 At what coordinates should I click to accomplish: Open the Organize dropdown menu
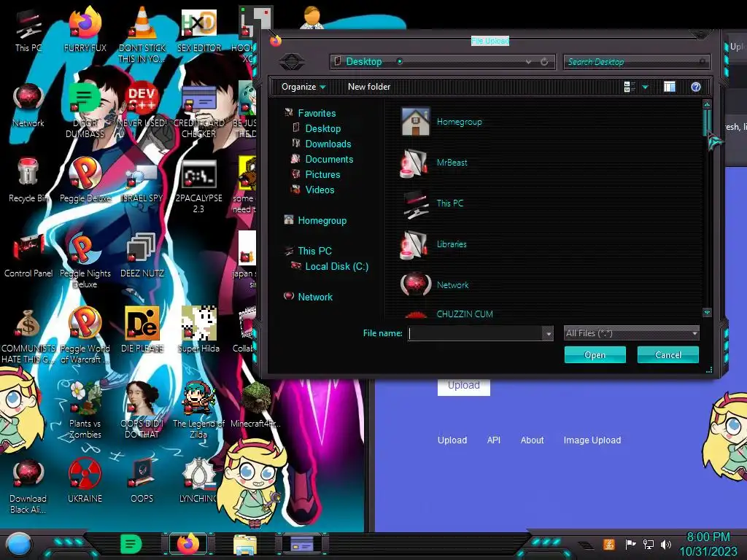point(303,87)
